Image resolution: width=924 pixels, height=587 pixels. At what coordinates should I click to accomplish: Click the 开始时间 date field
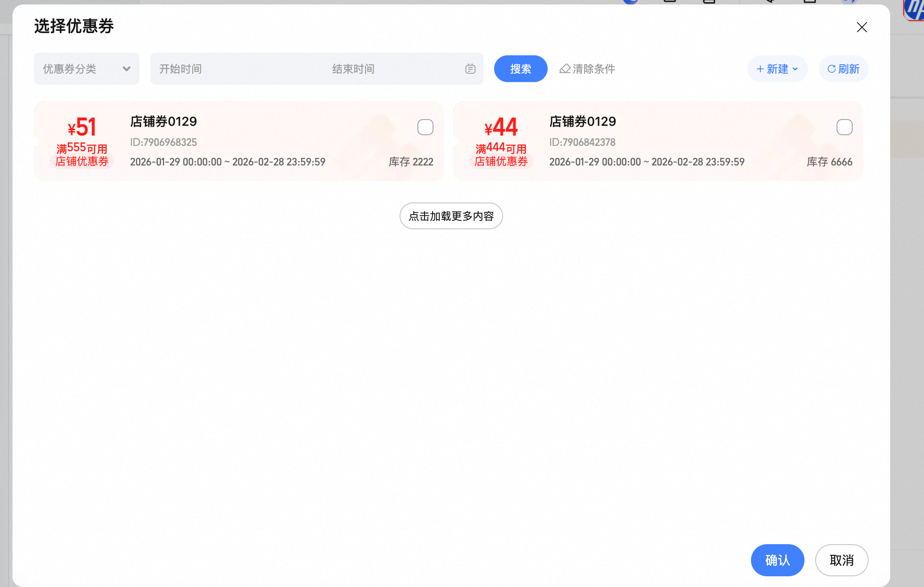tap(181, 69)
